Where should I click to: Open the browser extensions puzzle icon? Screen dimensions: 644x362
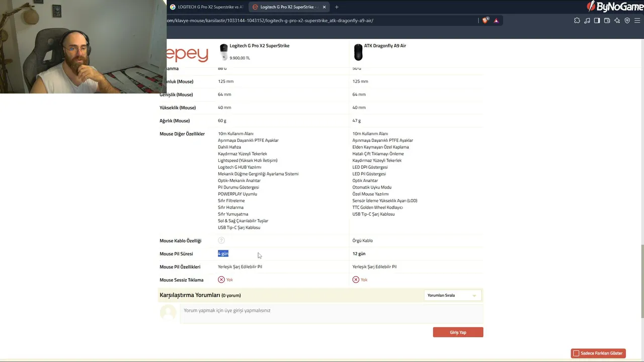coord(577,21)
